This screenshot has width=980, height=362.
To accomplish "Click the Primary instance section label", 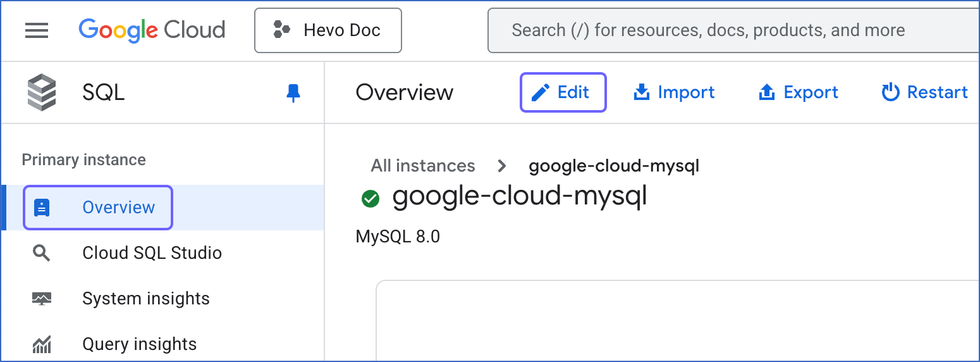I will [x=83, y=159].
